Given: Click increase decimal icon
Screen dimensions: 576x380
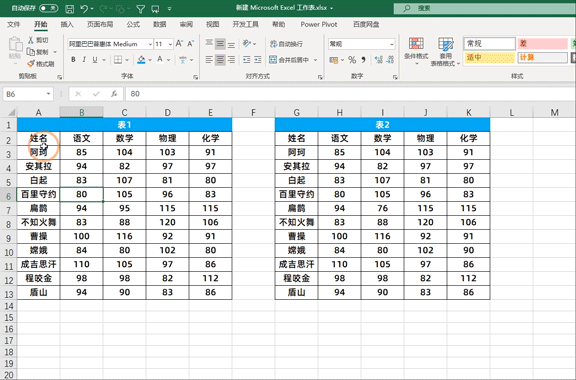Looking at the screenshot, I should coord(379,60).
